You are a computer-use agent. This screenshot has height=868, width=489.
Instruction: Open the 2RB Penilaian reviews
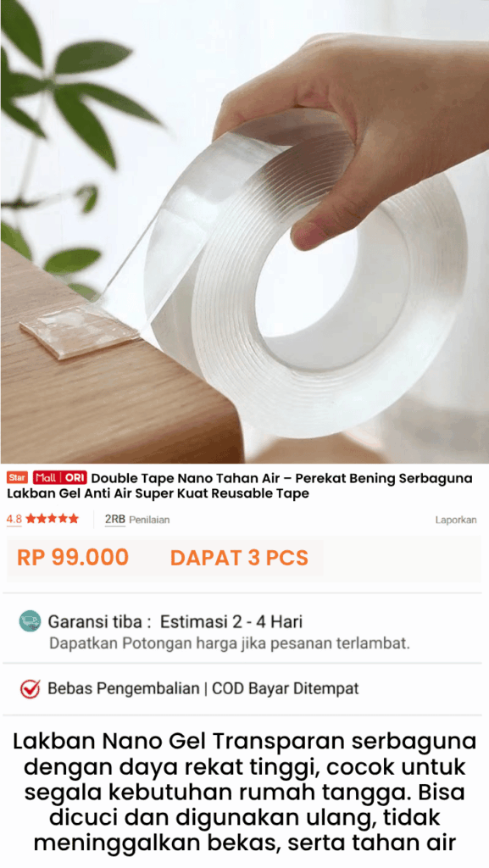coord(137,520)
